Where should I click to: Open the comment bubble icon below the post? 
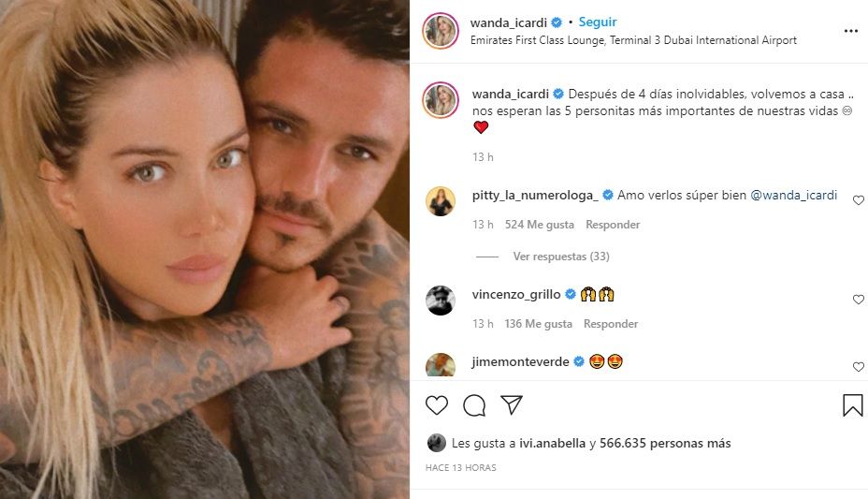474,405
